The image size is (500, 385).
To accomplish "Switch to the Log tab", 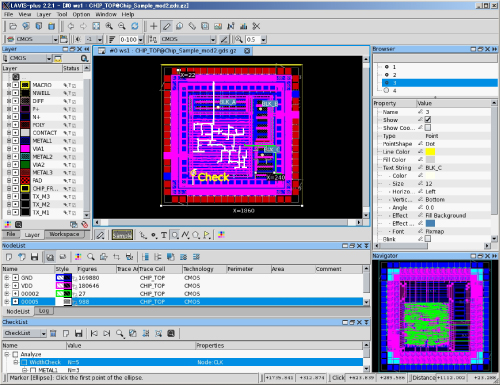I will pyautogui.click(x=44, y=311).
